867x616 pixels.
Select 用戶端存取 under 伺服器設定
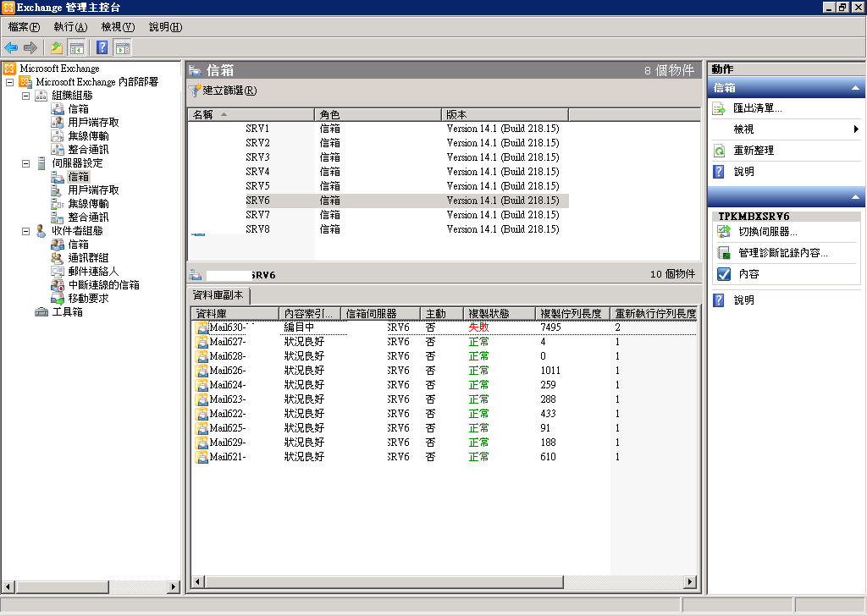tap(93, 190)
